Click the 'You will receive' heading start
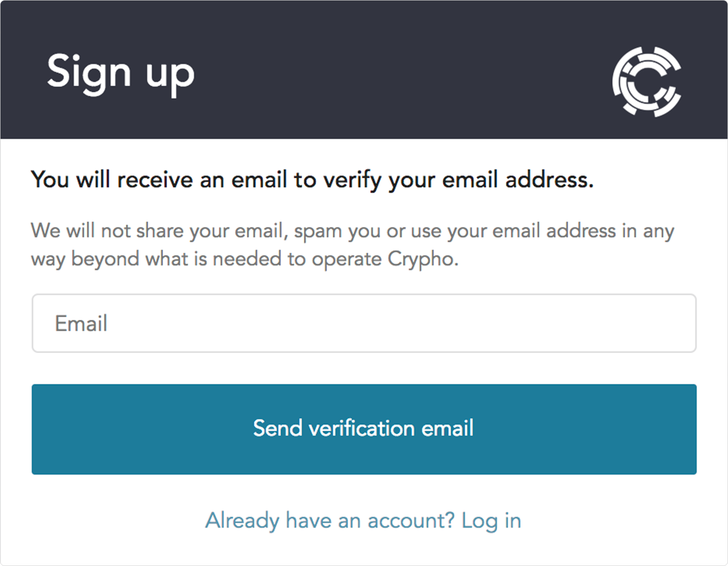Image resolution: width=728 pixels, height=566 pixels. coord(111,180)
